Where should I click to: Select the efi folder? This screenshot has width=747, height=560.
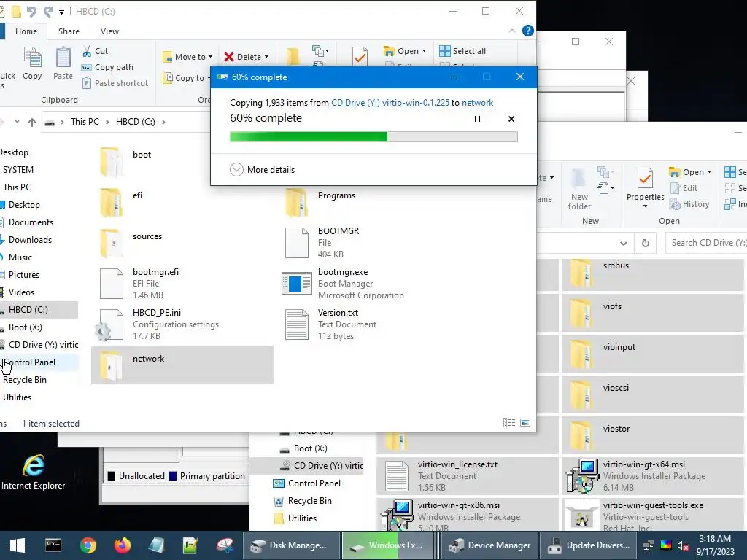click(182, 203)
